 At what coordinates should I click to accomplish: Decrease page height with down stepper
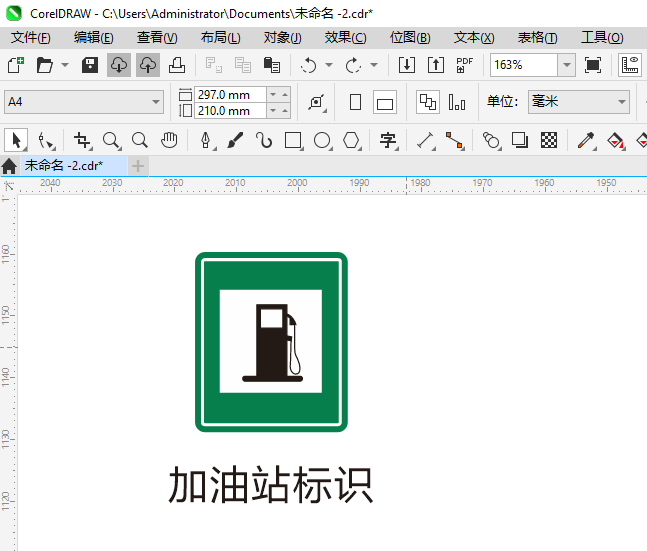click(273, 111)
